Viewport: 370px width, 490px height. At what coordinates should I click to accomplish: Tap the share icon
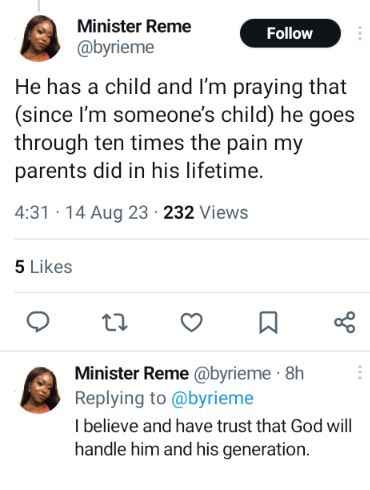point(345,322)
